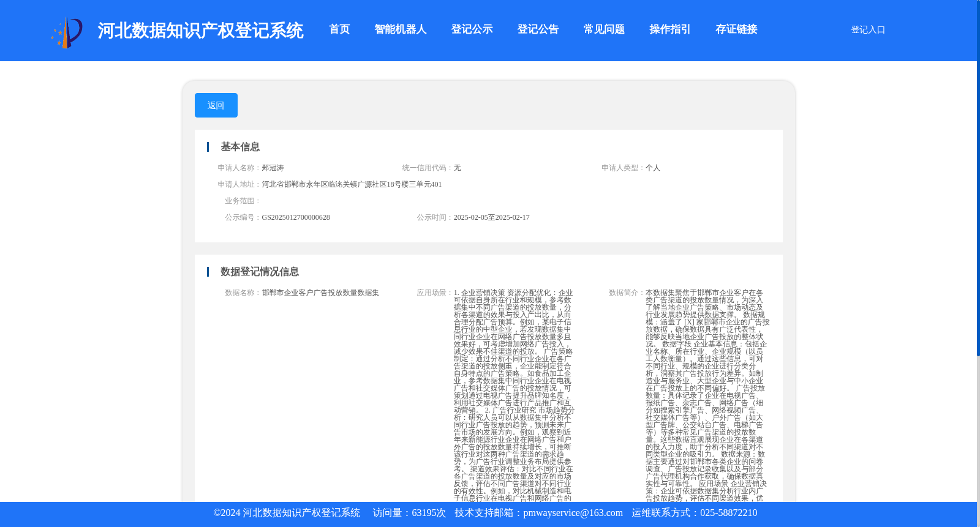Click the ©2024 copyright footer text

[x=287, y=513]
